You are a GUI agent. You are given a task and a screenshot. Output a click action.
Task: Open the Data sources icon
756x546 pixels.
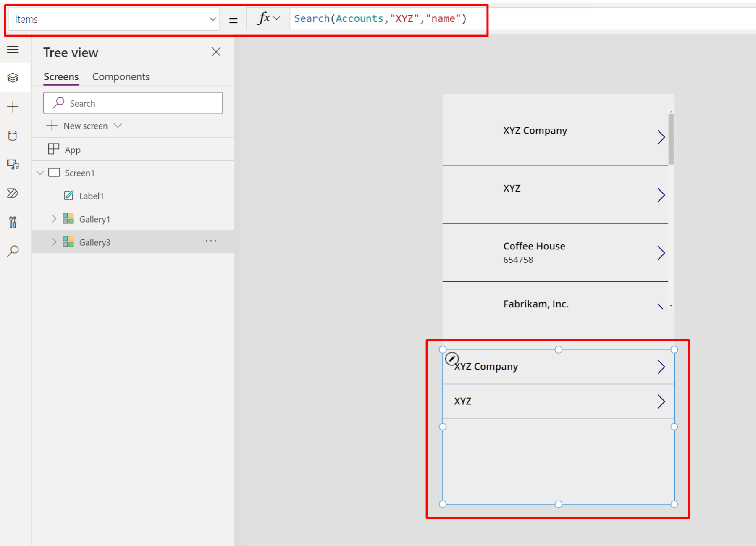(13, 135)
